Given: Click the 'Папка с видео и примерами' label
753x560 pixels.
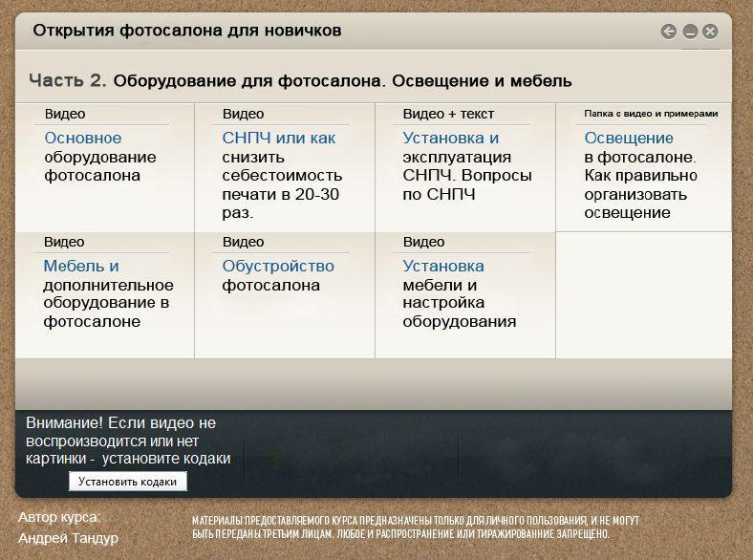Looking at the screenshot, I should [650, 114].
